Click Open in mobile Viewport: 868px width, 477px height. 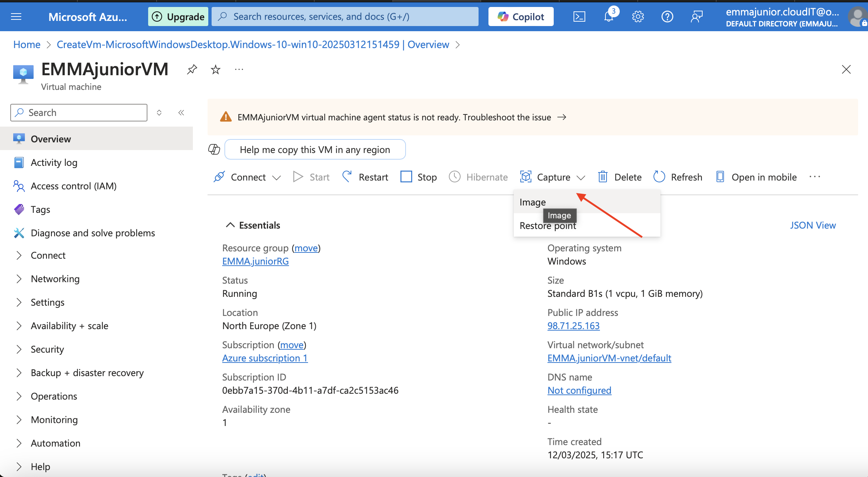point(756,177)
